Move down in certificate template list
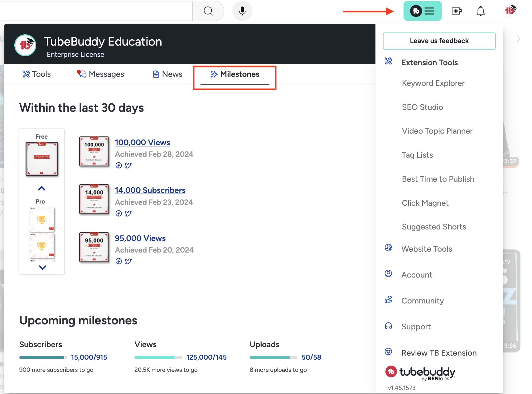 [x=42, y=268]
